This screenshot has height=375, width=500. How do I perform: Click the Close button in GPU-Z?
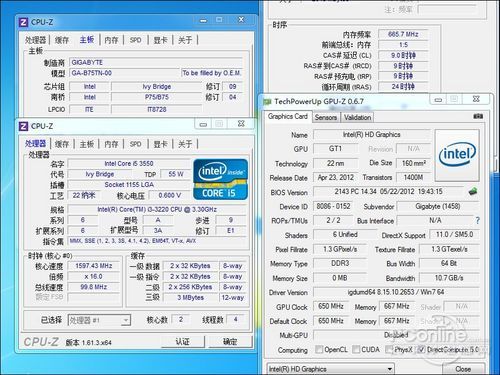pos(463,369)
